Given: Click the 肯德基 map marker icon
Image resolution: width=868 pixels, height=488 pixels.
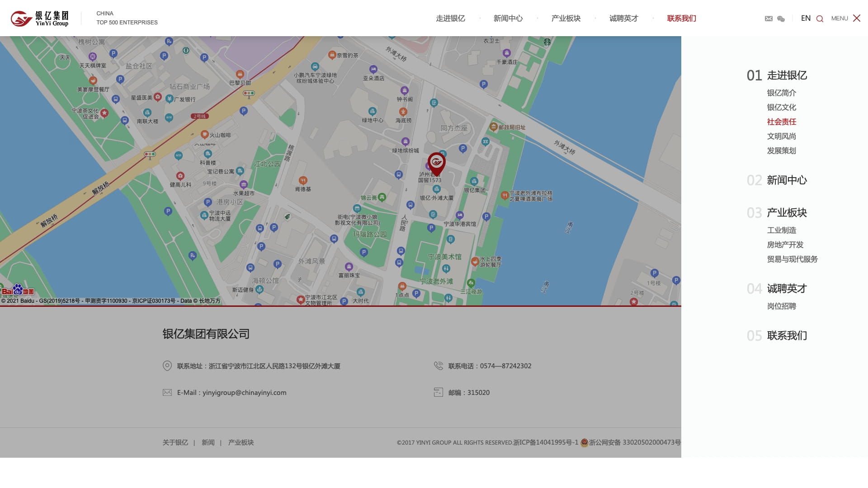Looking at the screenshot, I should [303, 180].
